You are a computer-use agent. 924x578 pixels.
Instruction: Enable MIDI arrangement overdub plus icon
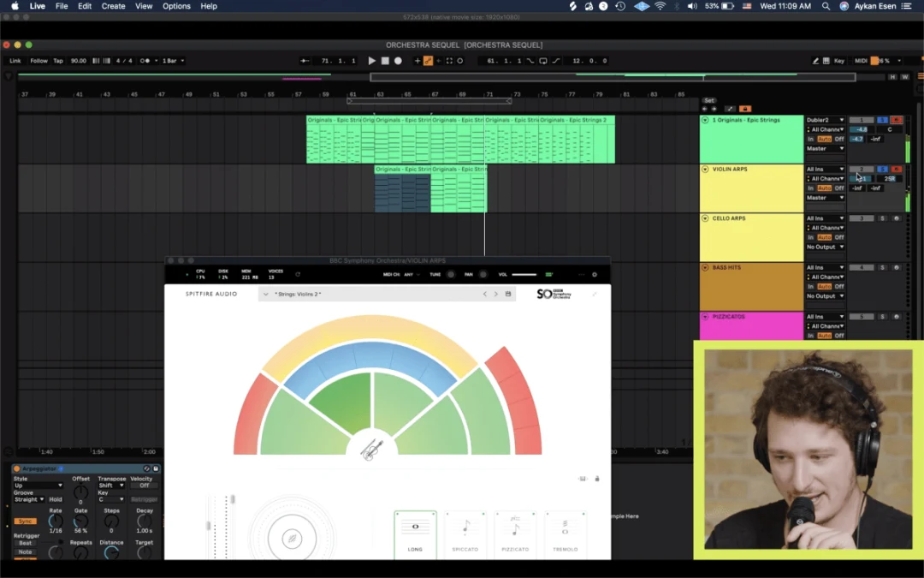(x=418, y=61)
